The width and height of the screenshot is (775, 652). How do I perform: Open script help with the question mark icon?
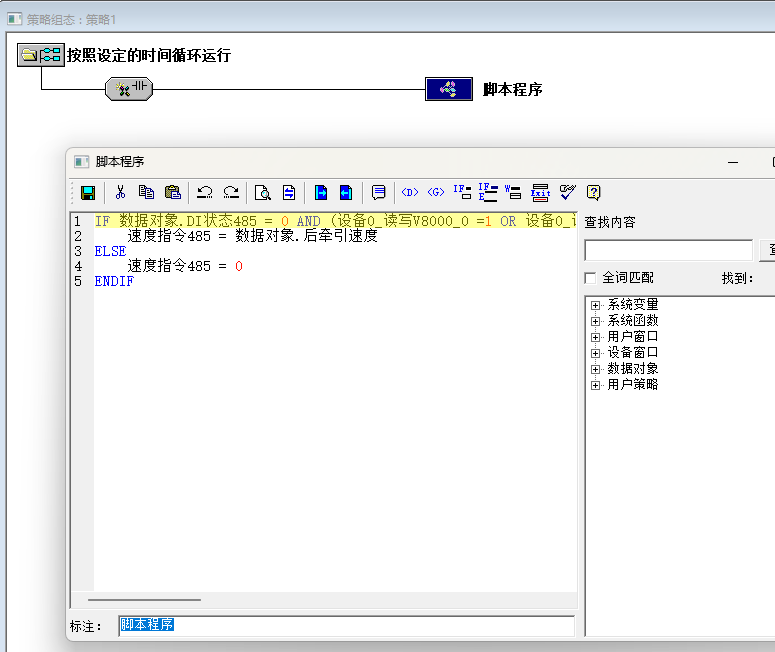(x=594, y=192)
